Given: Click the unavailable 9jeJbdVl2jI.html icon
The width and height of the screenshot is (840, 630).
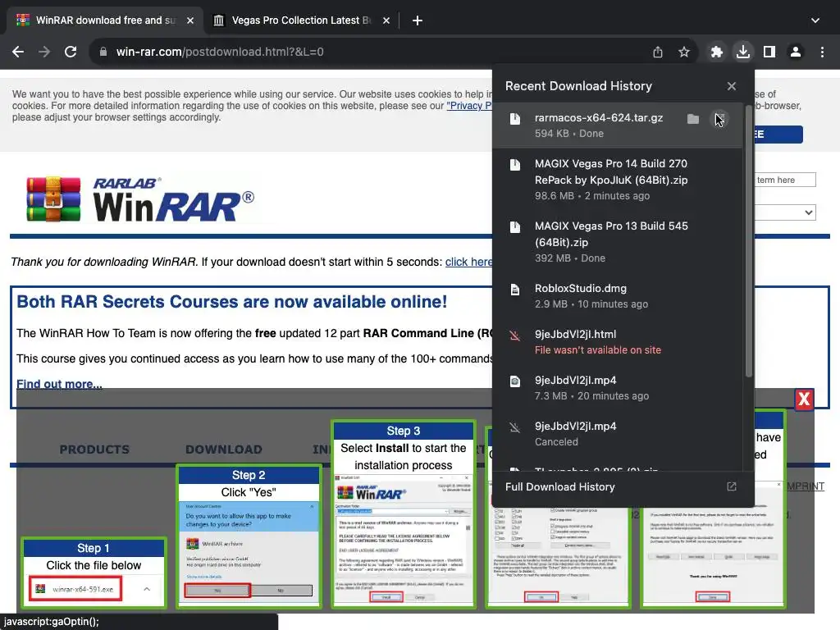Looking at the screenshot, I should [515, 336].
